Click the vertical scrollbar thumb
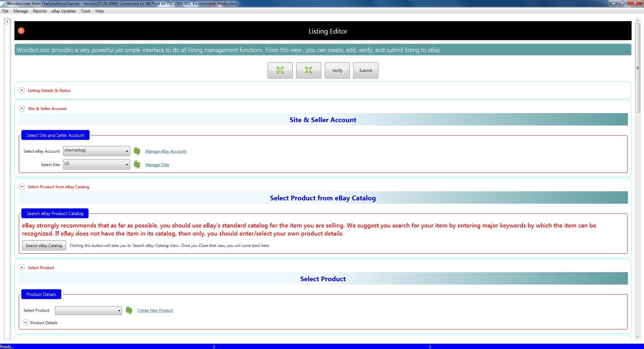This screenshot has height=349, width=644. [638, 68]
